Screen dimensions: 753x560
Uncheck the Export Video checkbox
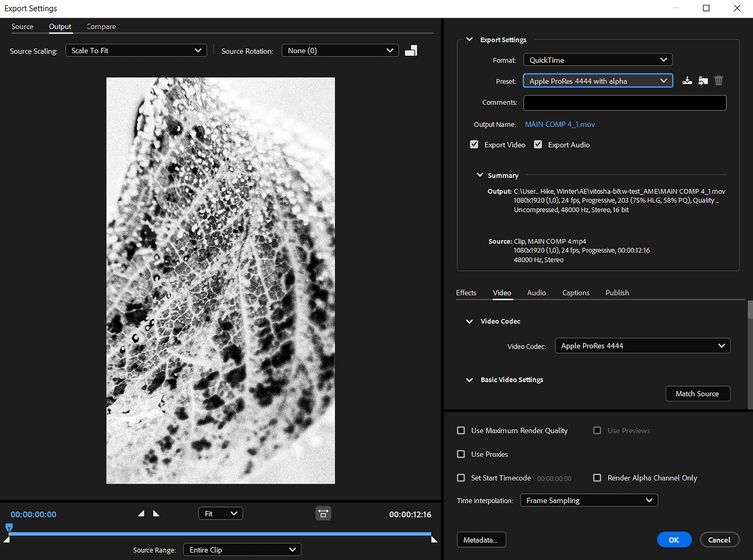pos(474,145)
